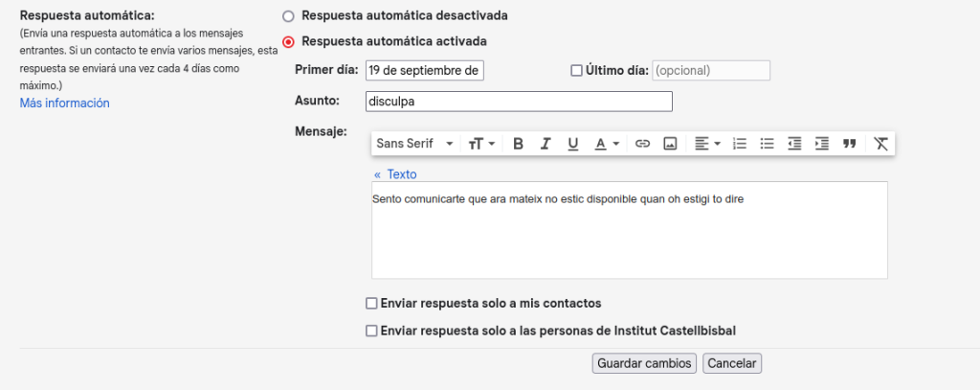
Task: Remove formatting from message text
Action: point(880,144)
